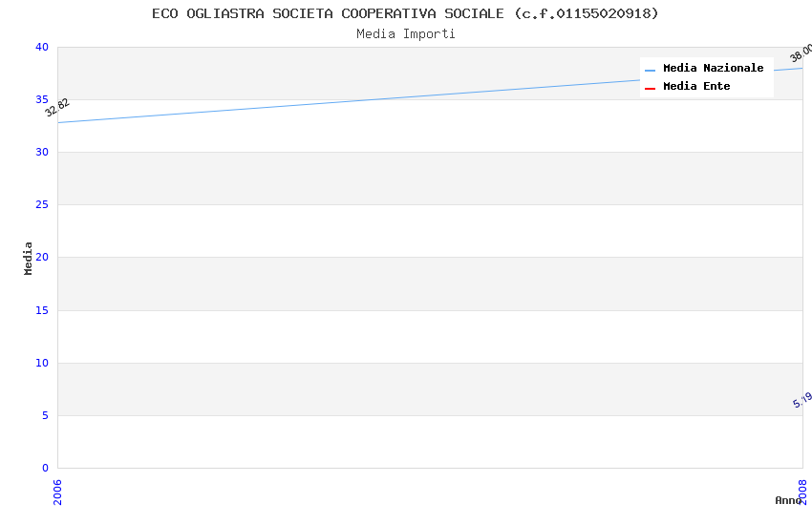Click the y-axis tick label 25
Viewport: 812px width, 525px height.
pos(42,205)
